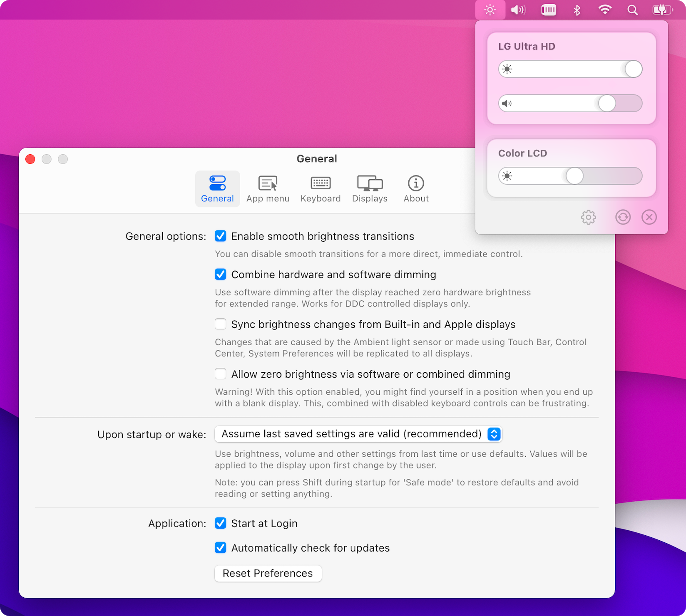Click the speaker icon on LG volume slider
Image resolution: width=686 pixels, height=616 pixels.
coord(508,103)
